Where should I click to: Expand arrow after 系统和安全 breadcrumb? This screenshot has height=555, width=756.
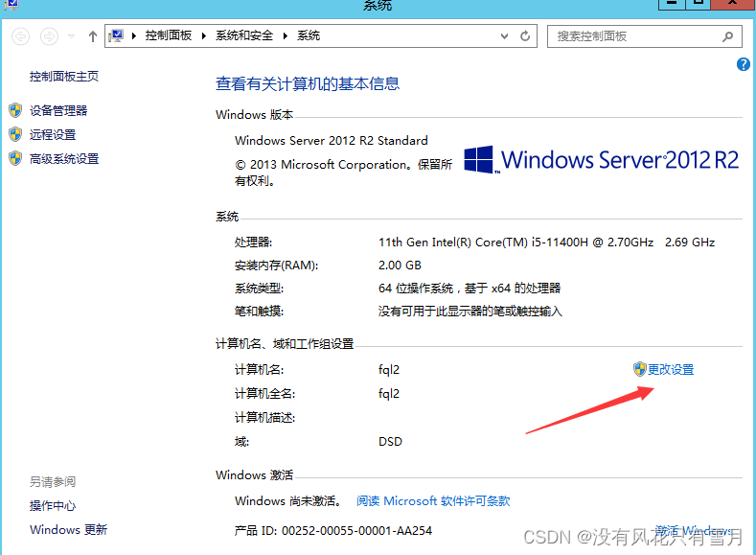point(286,35)
